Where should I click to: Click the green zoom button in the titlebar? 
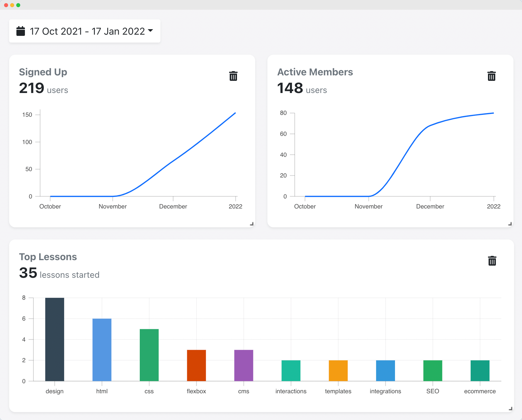[19, 5]
